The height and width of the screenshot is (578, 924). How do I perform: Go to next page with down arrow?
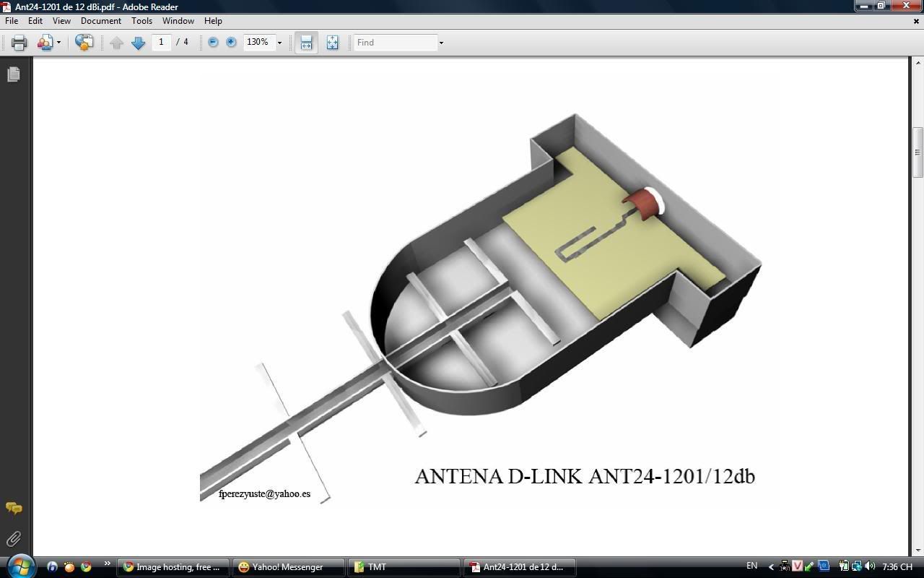[138, 43]
